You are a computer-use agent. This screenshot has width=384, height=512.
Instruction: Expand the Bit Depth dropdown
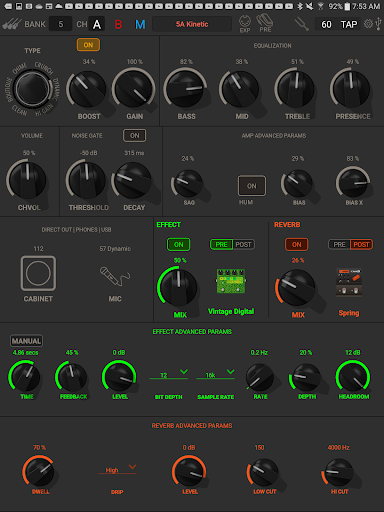point(169,375)
